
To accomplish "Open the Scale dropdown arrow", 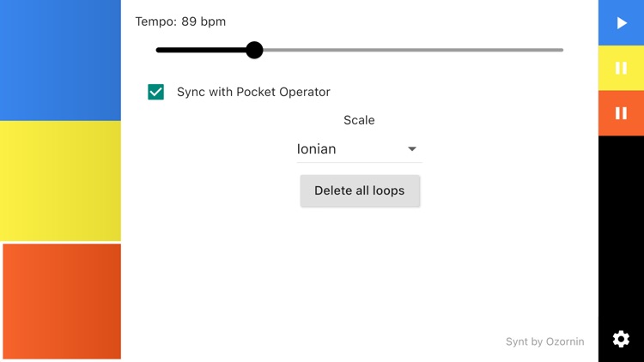I will (x=412, y=149).
